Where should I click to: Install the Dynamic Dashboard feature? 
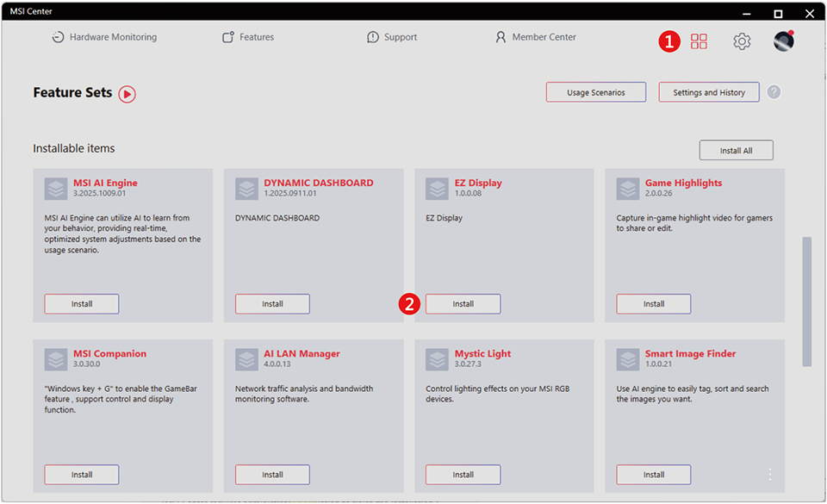pyautogui.click(x=272, y=304)
